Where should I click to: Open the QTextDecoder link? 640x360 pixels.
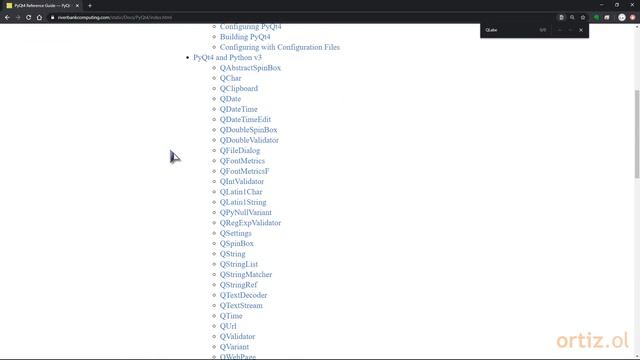point(243,295)
